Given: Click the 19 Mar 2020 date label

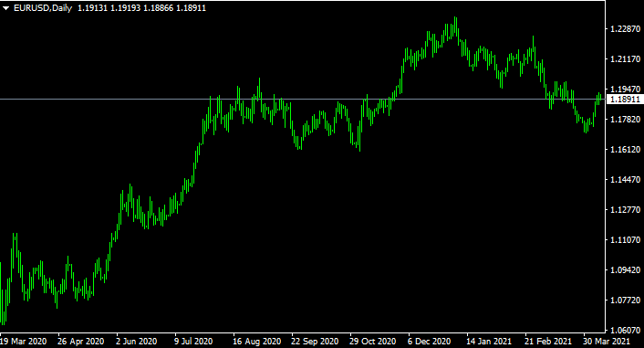Looking at the screenshot, I should click(24, 342).
